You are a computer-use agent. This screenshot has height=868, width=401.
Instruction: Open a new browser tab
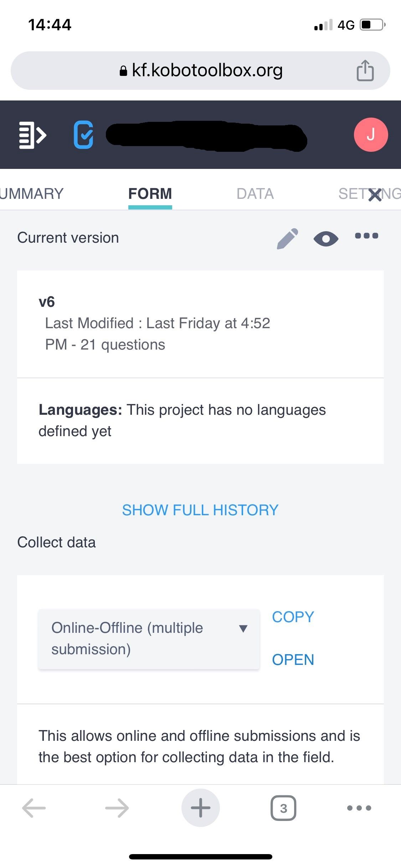(x=200, y=808)
